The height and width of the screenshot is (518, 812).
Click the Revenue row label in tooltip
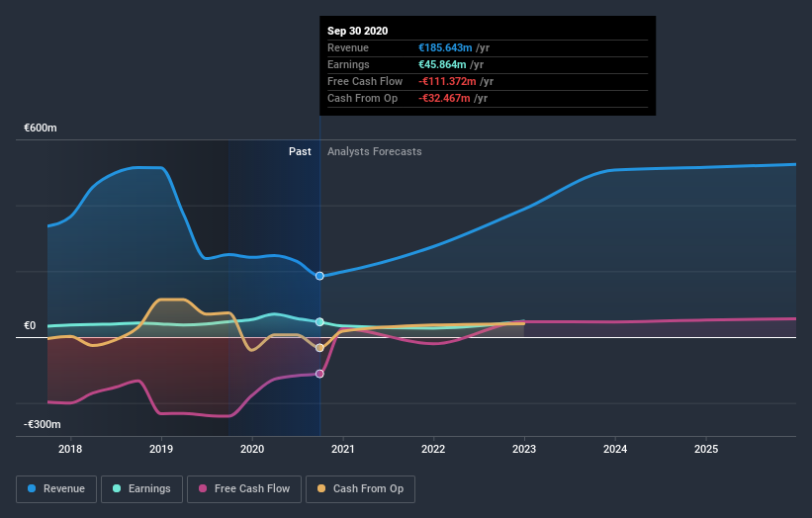348,47
